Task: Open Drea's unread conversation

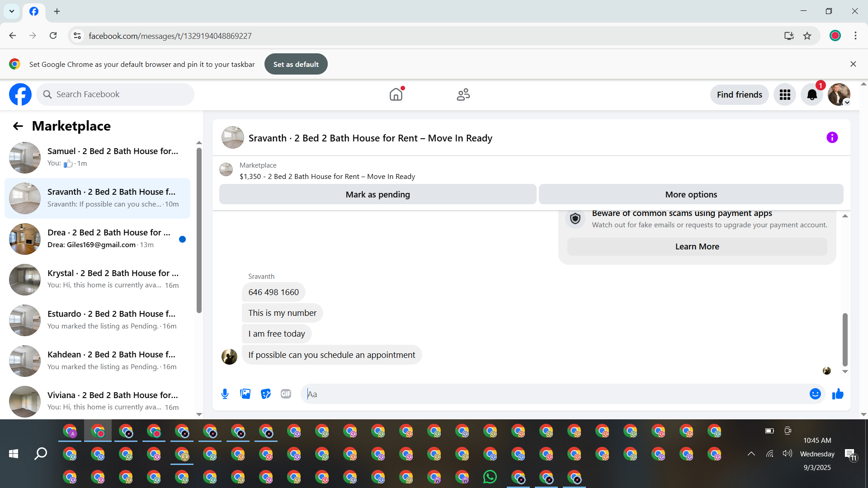Action: coord(98,239)
